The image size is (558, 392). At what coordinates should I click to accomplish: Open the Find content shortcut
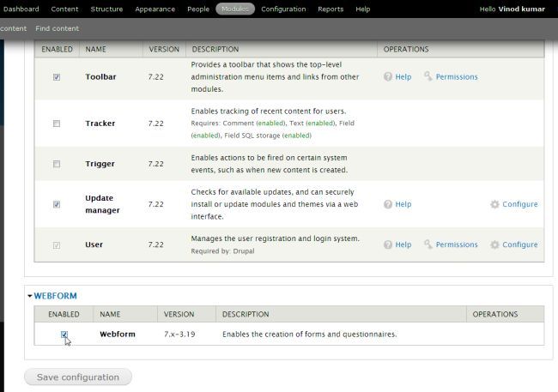[57, 28]
